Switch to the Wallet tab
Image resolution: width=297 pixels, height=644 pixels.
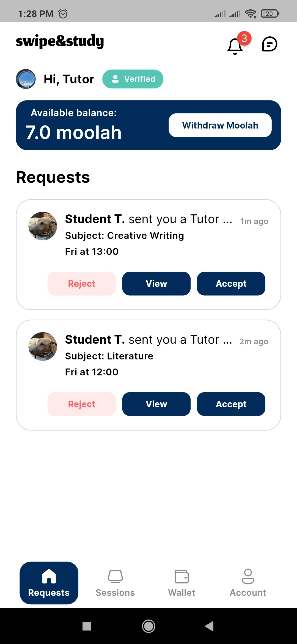182,583
